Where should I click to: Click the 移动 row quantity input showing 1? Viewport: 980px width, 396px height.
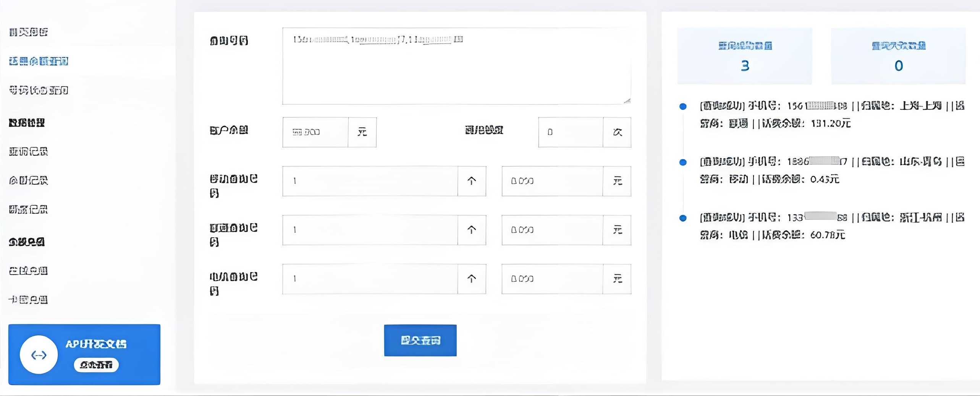370,181
